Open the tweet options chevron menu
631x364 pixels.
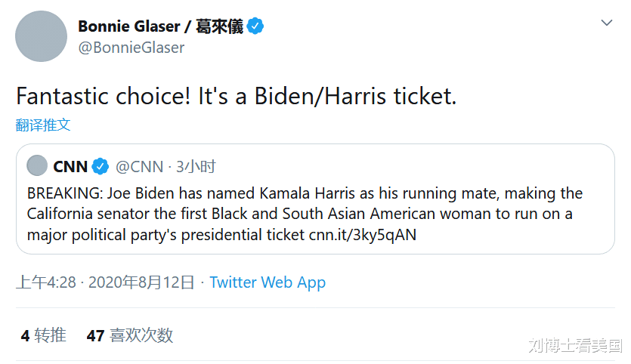607,23
